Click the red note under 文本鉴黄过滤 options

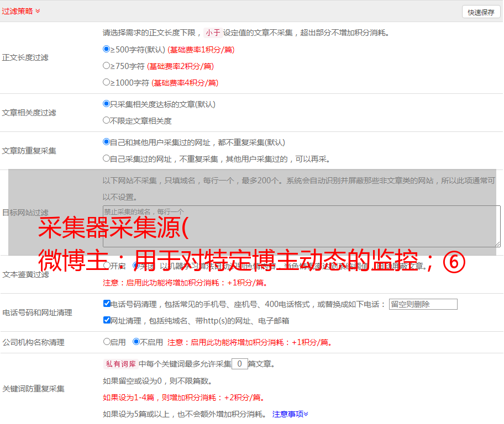tap(185, 283)
